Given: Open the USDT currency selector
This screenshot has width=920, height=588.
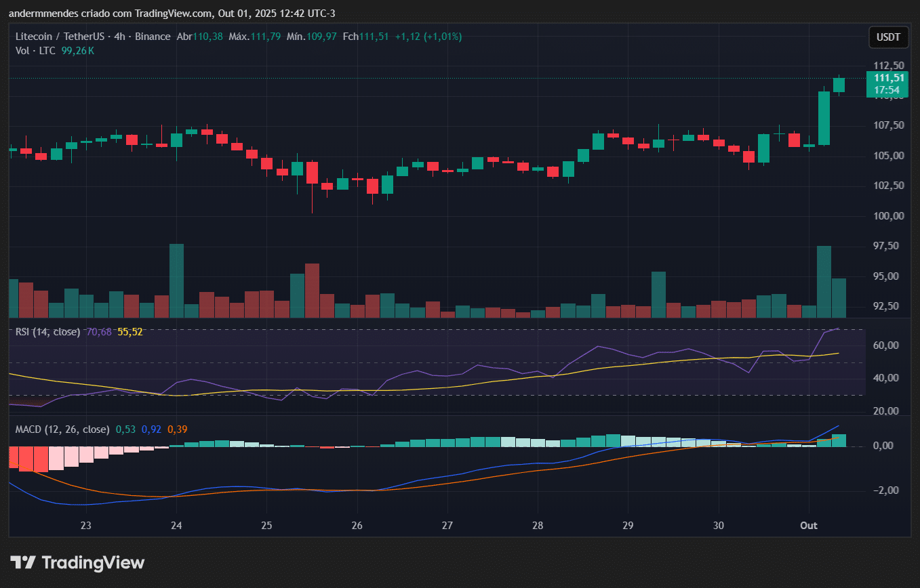Looking at the screenshot, I should (888, 37).
